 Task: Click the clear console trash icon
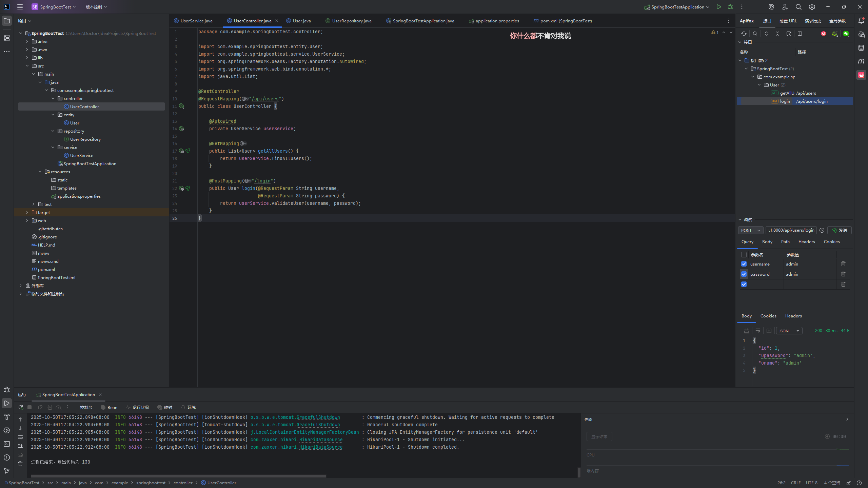pyautogui.click(x=20, y=463)
